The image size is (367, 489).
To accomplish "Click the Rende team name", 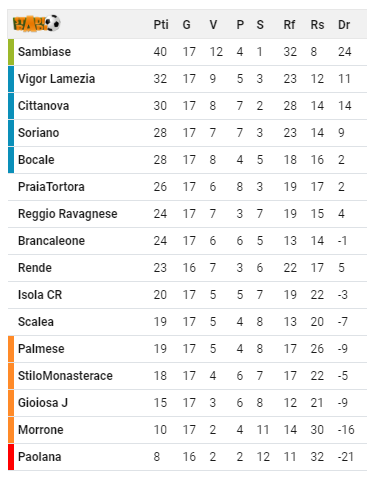I will click(35, 268).
